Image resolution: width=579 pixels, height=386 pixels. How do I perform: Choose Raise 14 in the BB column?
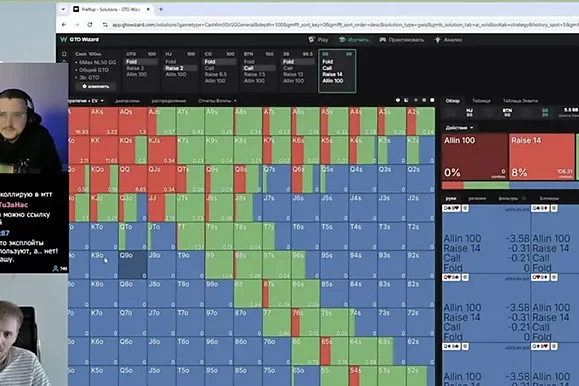[x=332, y=74]
